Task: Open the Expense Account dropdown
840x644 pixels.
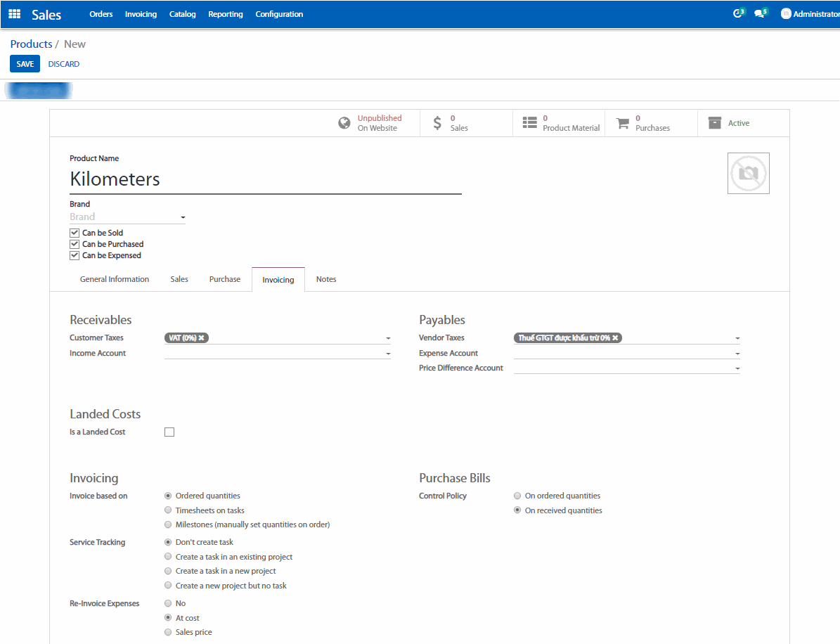Action: pyautogui.click(x=737, y=354)
